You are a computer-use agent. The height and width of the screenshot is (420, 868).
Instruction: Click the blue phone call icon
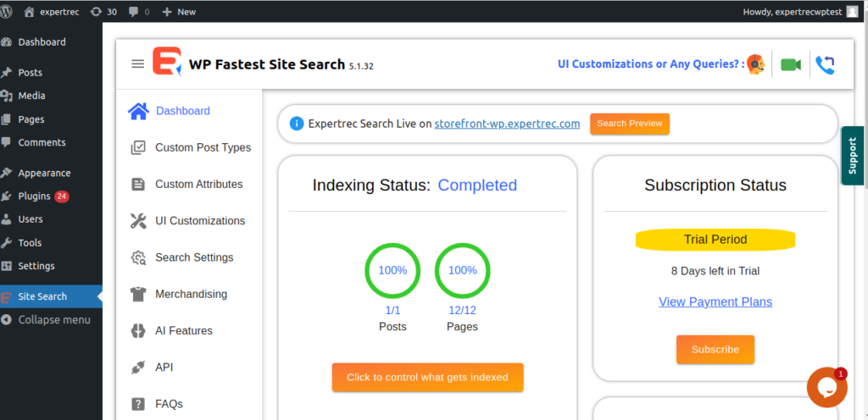tap(824, 64)
